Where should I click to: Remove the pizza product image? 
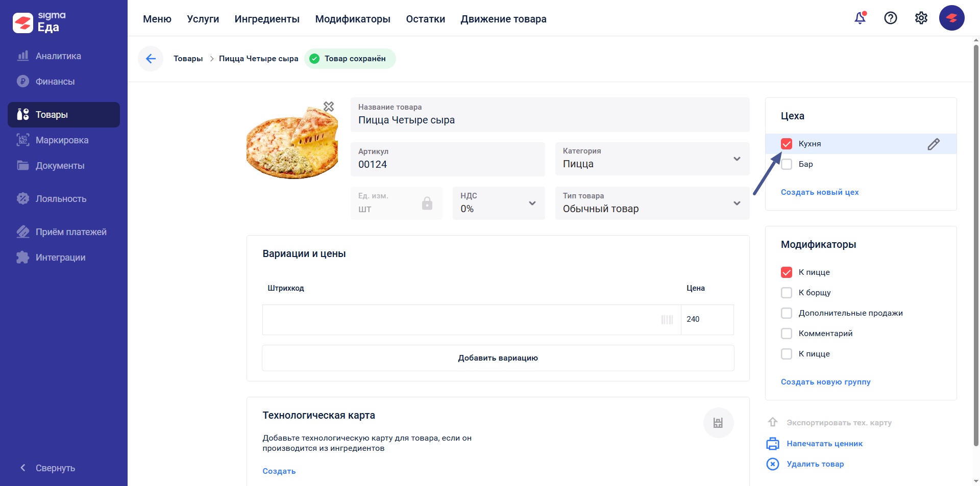coord(329,107)
